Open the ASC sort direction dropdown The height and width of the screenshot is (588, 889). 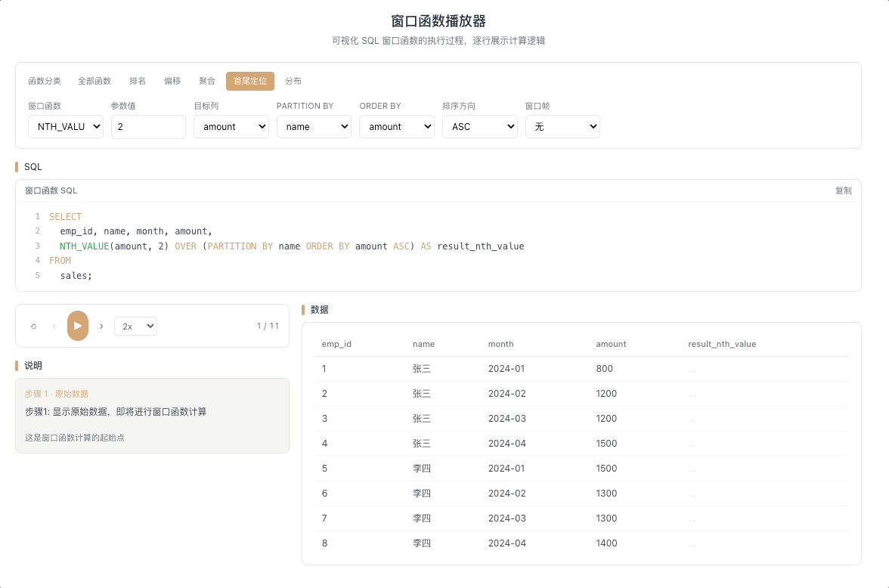click(x=479, y=126)
